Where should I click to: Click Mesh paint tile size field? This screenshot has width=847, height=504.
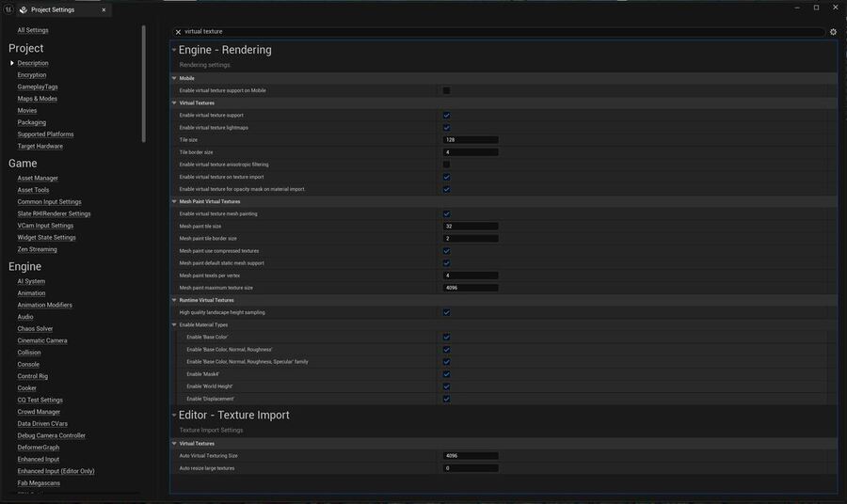471,226
